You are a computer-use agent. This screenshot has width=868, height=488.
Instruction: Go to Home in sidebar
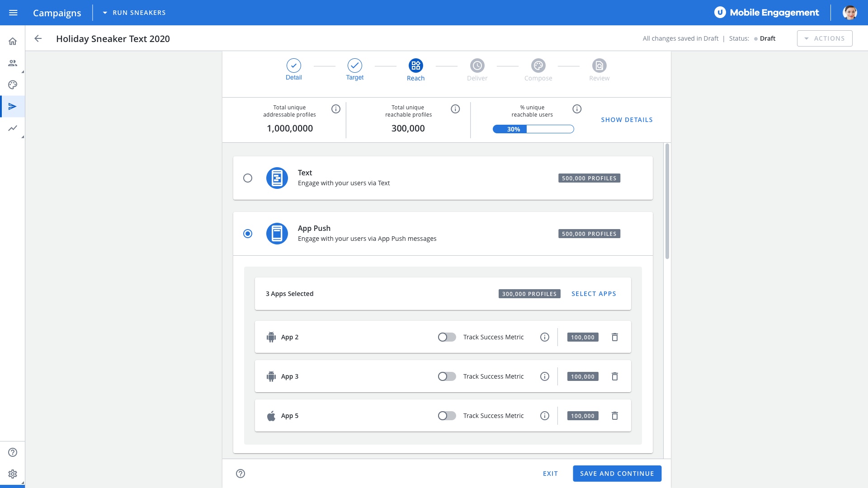click(13, 41)
